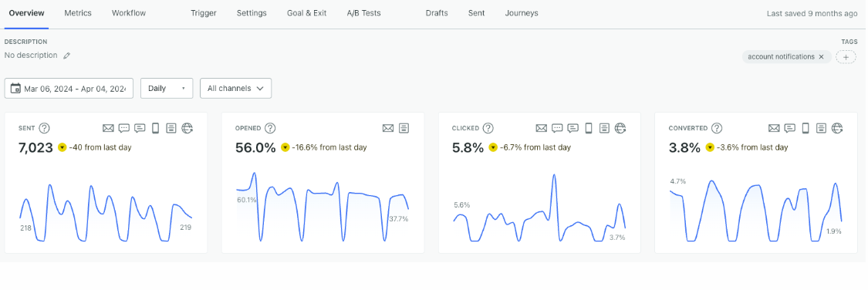
Task: Go to the Journeys tab
Action: coord(522,13)
